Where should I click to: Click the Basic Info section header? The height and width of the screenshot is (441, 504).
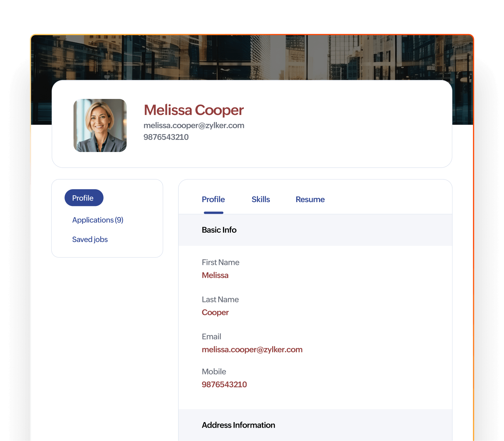(x=219, y=230)
